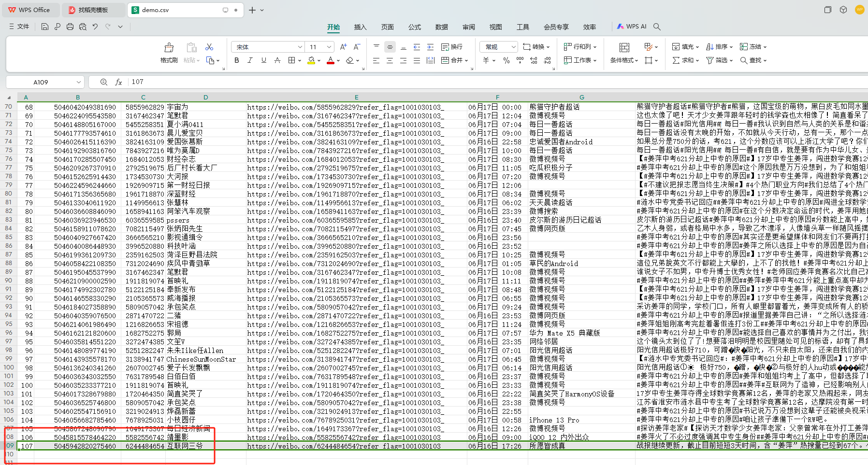Decrease font size with A- icon
This screenshot has width=868, height=465.
(357, 47)
